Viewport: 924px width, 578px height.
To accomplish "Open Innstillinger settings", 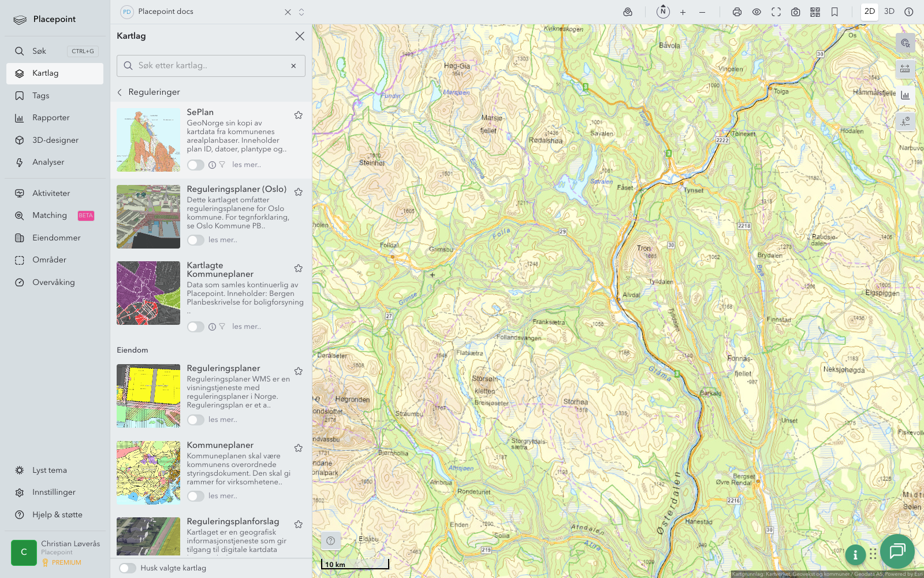I will (55, 492).
